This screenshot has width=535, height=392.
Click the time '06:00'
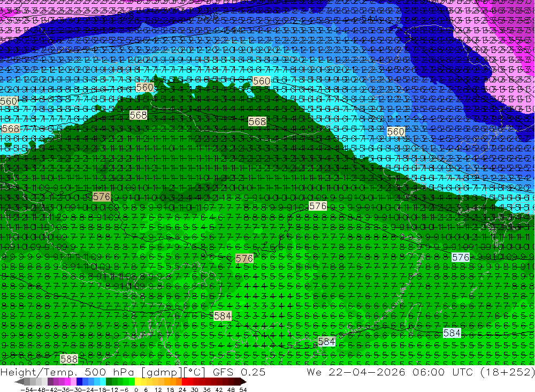click(428, 372)
